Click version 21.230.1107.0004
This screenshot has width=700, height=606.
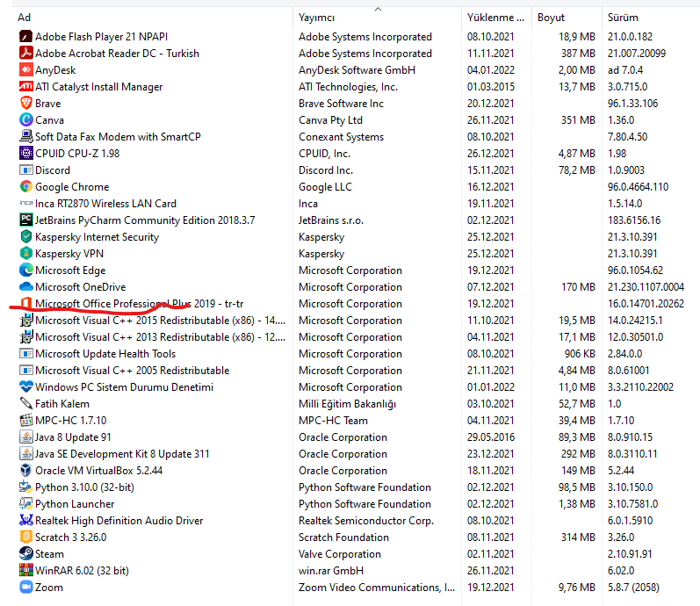click(x=646, y=286)
